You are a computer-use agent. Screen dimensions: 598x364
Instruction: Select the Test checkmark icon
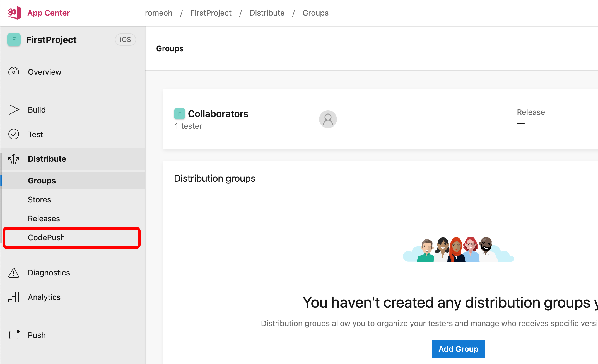(14, 134)
